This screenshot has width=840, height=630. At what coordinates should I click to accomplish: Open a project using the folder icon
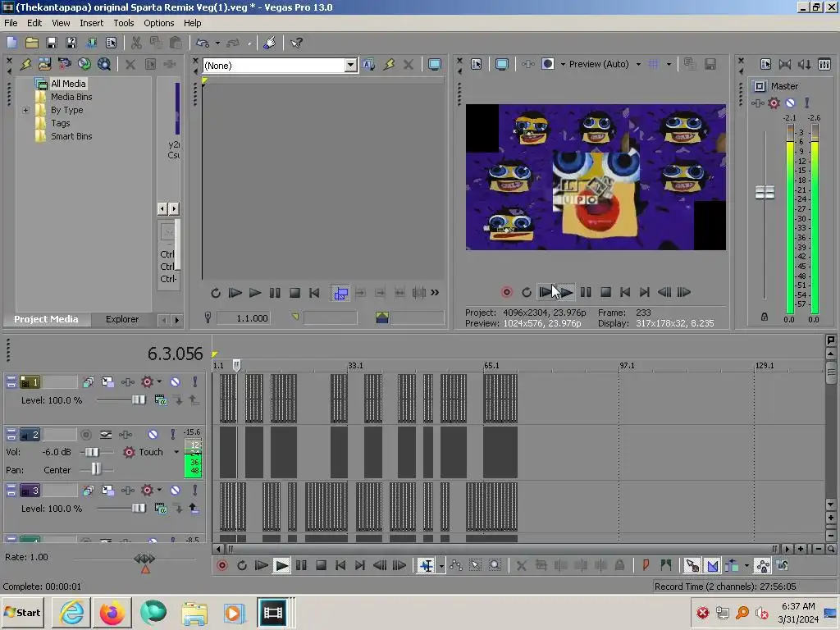coord(32,43)
